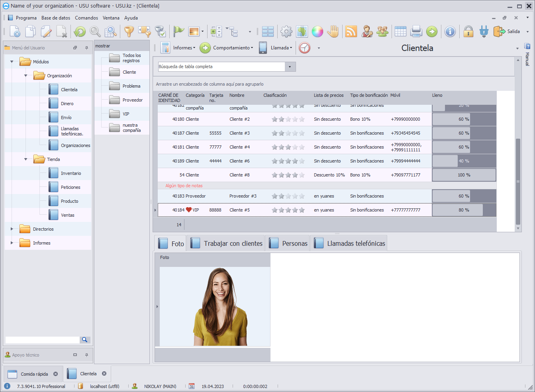Click the copy record icon

(x=31, y=31)
